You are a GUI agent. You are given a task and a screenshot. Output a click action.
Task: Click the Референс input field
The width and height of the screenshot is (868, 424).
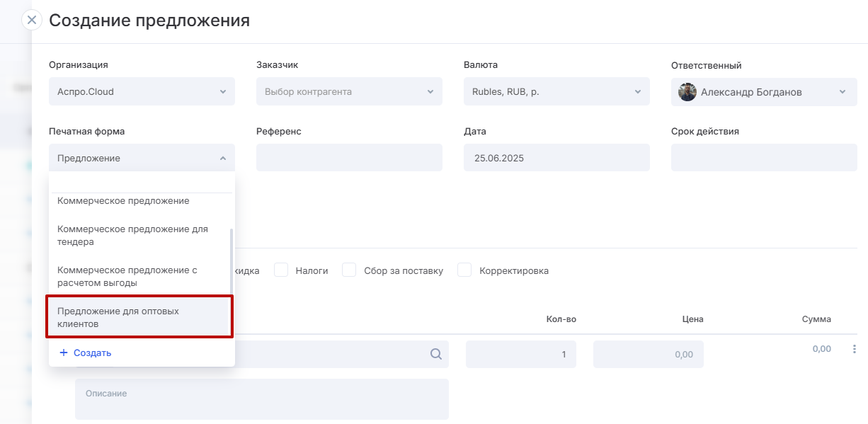click(x=349, y=158)
